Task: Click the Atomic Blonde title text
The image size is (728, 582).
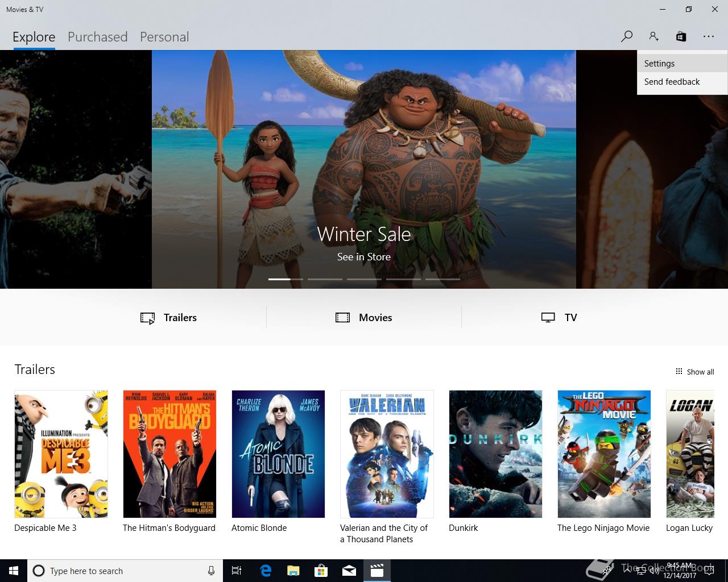Action: pos(259,528)
